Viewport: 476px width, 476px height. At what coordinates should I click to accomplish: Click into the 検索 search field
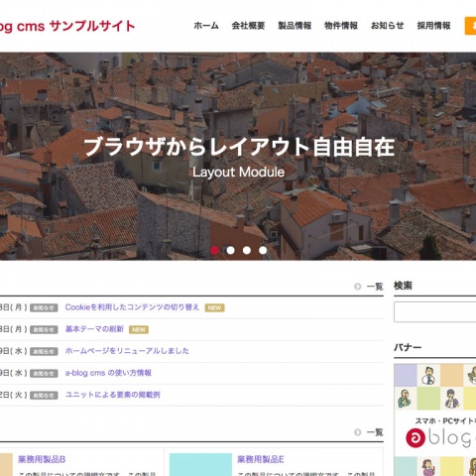click(434, 311)
